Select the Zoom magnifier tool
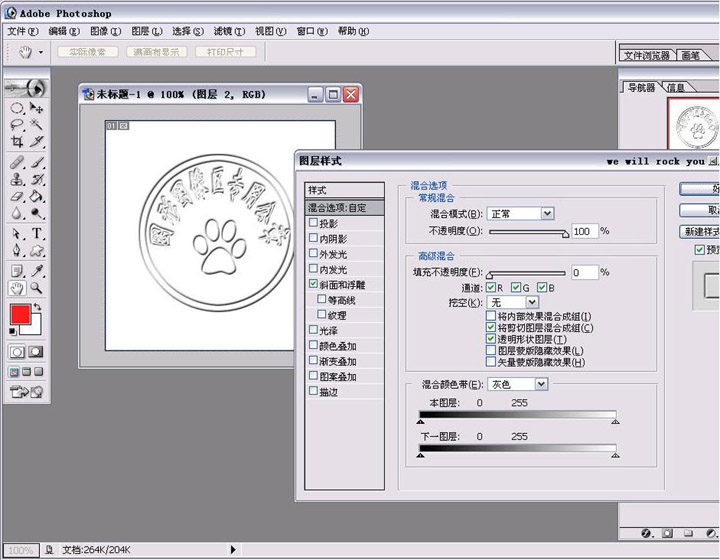The width and height of the screenshot is (720, 560). click(37, 287)
